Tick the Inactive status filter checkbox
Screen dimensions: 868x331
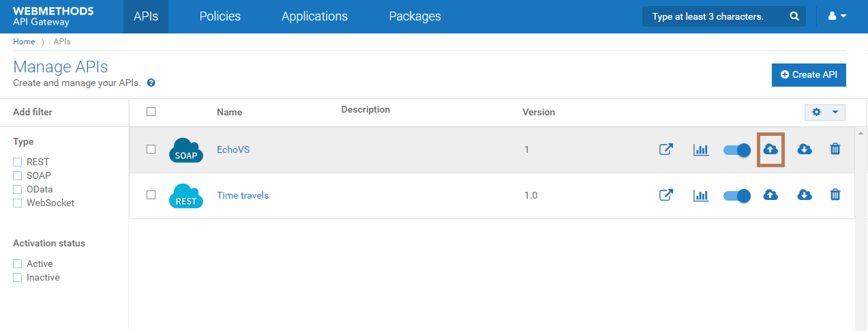click(18, 277)
